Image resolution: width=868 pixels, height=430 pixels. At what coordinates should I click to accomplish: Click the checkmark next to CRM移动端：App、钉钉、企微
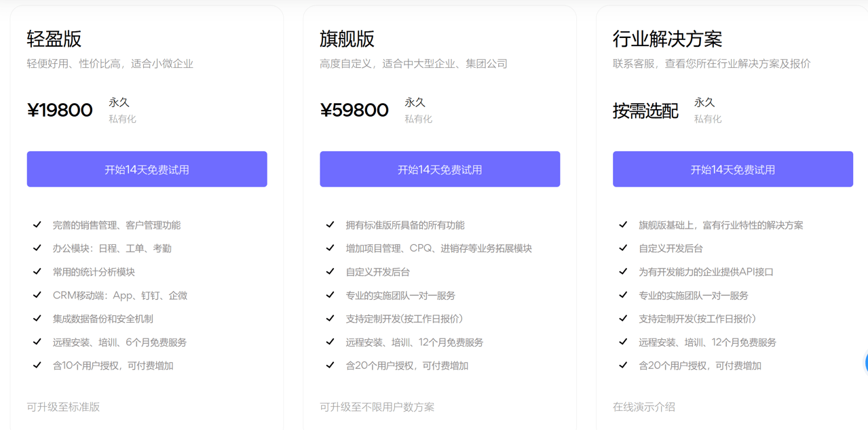point(37,296)
